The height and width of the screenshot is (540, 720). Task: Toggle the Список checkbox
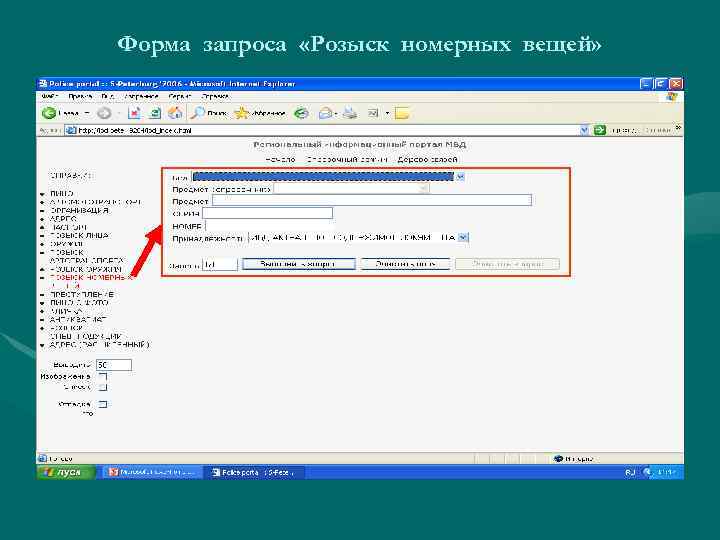coord(103,387)
